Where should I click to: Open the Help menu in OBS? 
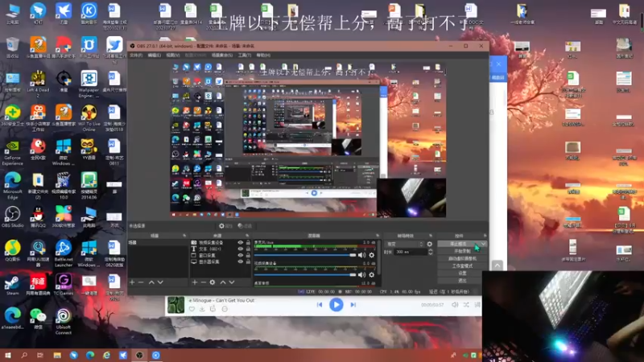pyautogui.click(x=263, y=55)
